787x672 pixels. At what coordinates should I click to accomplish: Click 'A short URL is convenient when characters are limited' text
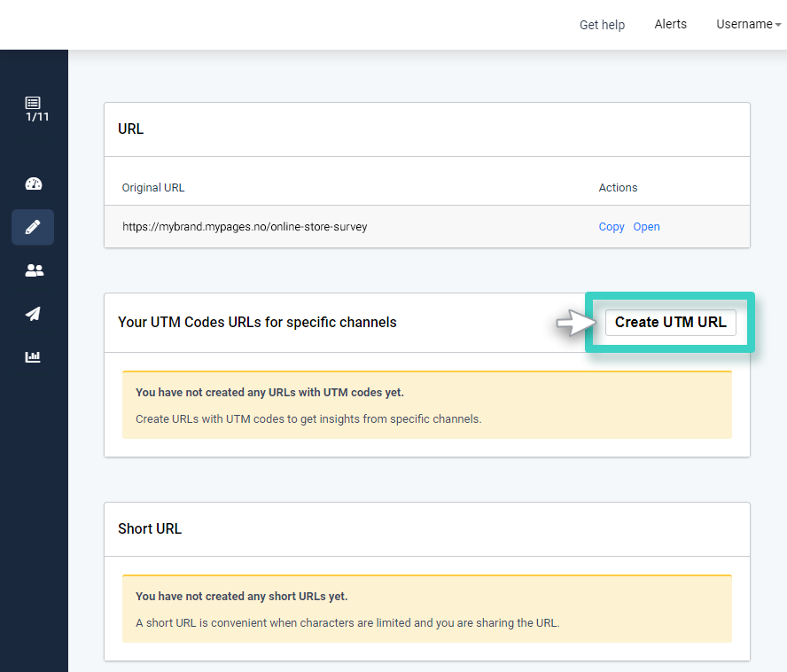(347, 622)
